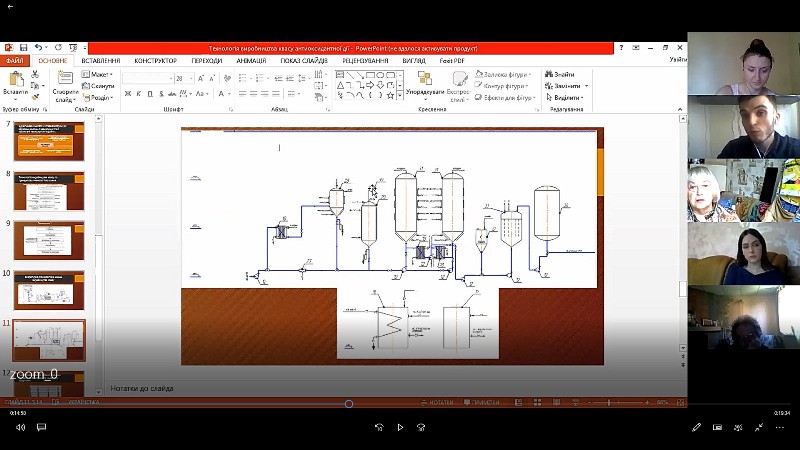800x450 pixels.
Task: Skip backward in the video
Action: tap(379, 427)
